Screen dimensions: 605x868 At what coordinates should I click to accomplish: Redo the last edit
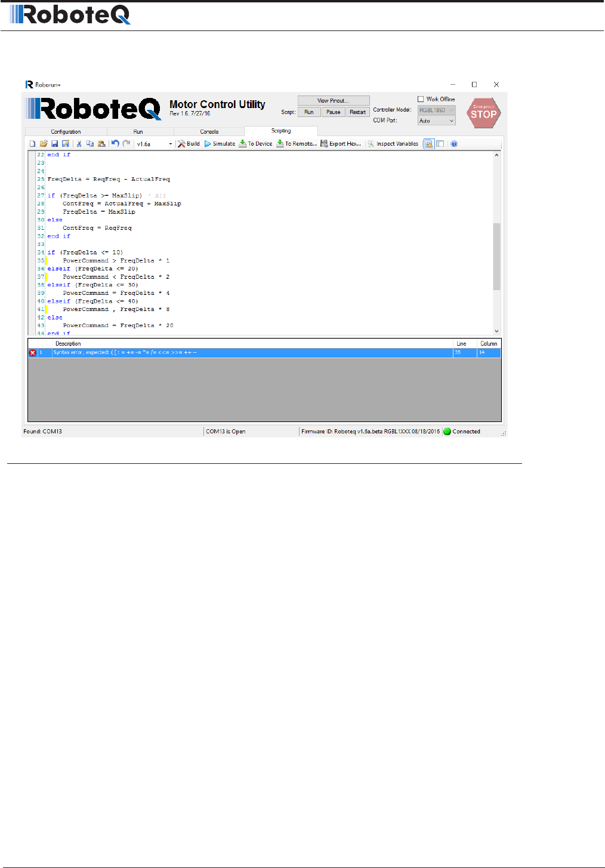pos(126,144)
